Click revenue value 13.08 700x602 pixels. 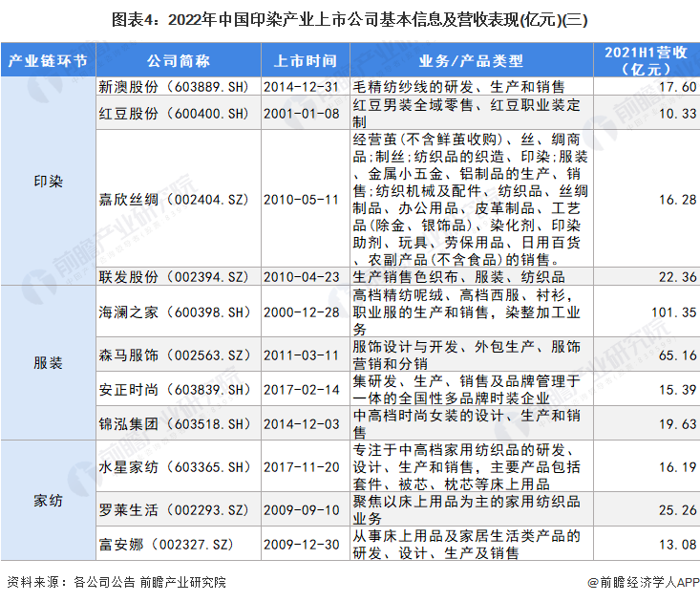pyautogui.click(x=678, y=544)
